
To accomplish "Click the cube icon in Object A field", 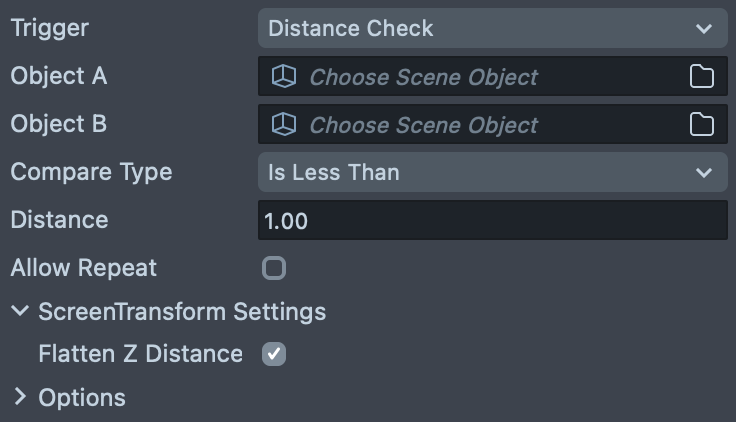I will 285,77.
